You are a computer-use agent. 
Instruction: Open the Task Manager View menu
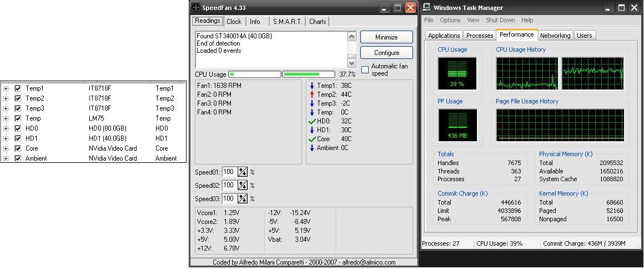click(473, 20)
